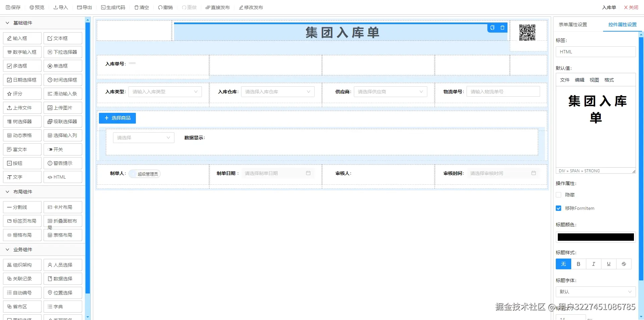Open the 编辑 editor menu
644x320 pixels.
coord(580,80)
